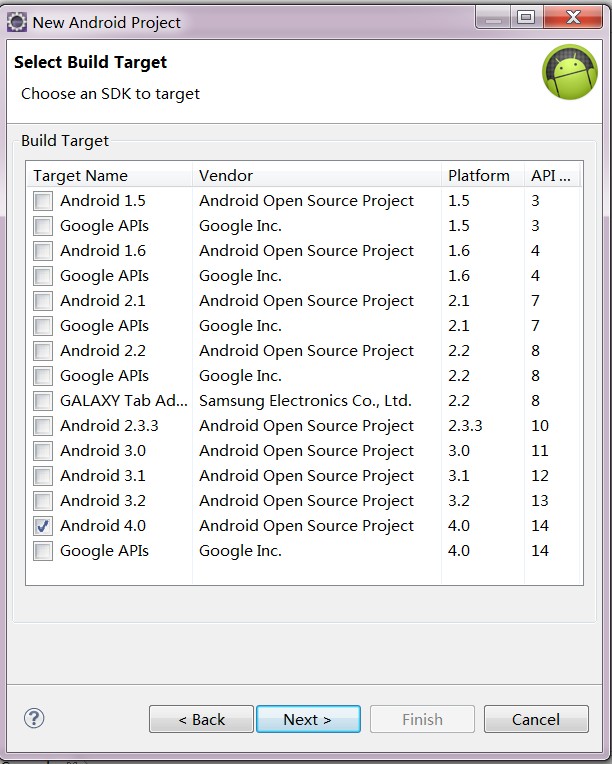Go to the next wizard page
This screenshot has height=764, width=612.
[x=308, y=719]
